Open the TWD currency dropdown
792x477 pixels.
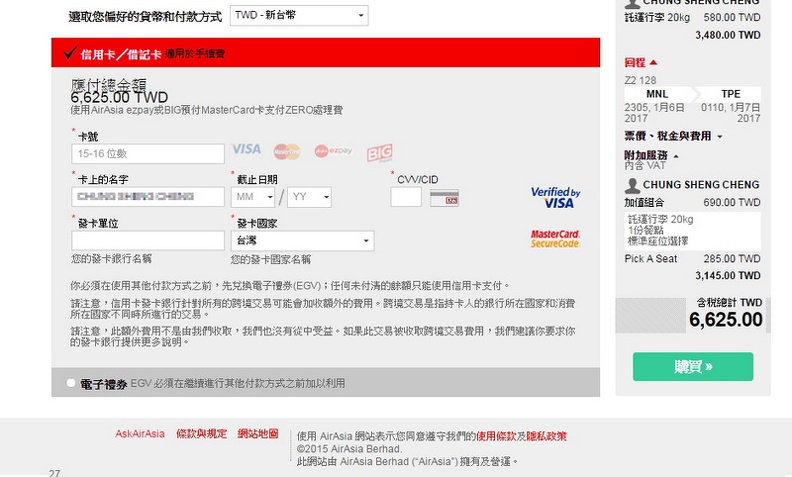pos(299,15)
